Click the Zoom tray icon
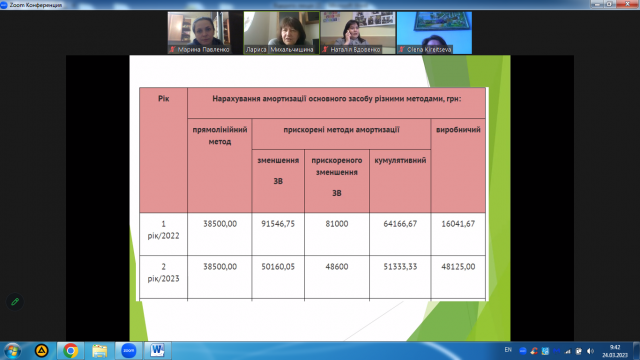640x360 pixels. click(523, 351)
